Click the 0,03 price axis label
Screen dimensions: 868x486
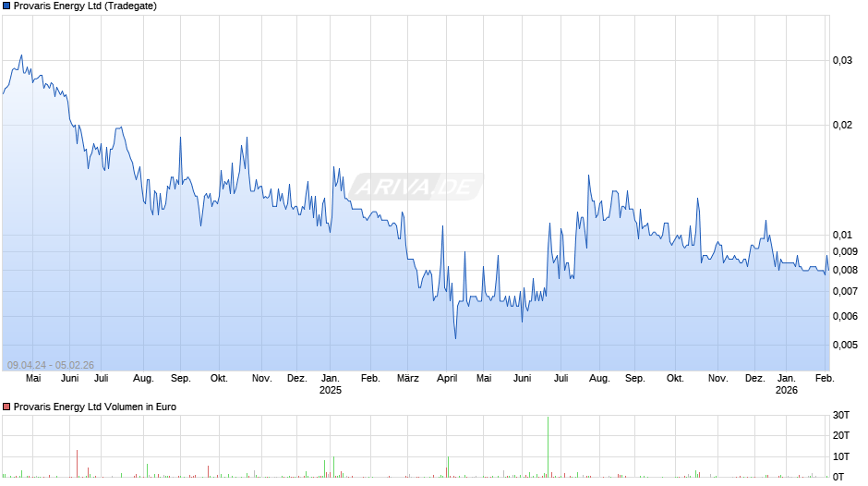pyautogui.click(x=842, y=60)
